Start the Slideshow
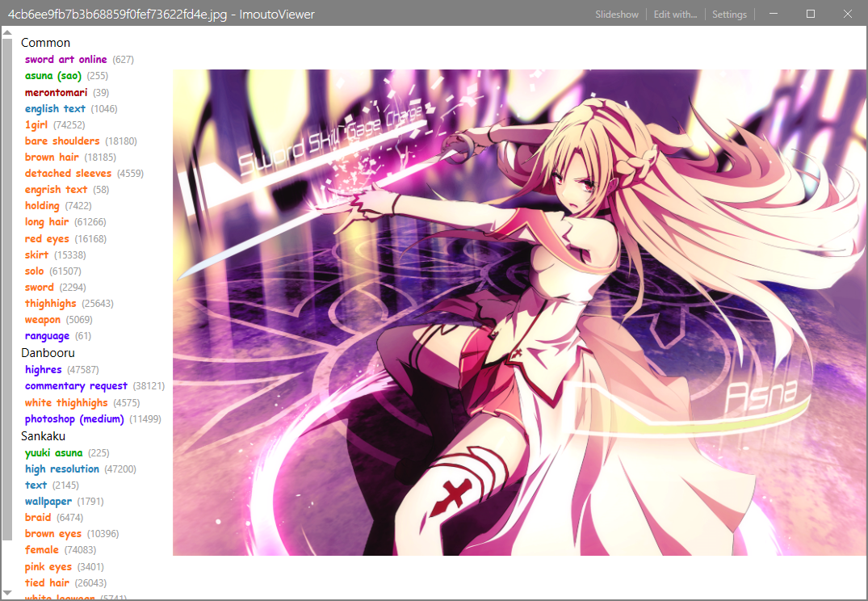868x601 pixels. click(x=617, y=15)
